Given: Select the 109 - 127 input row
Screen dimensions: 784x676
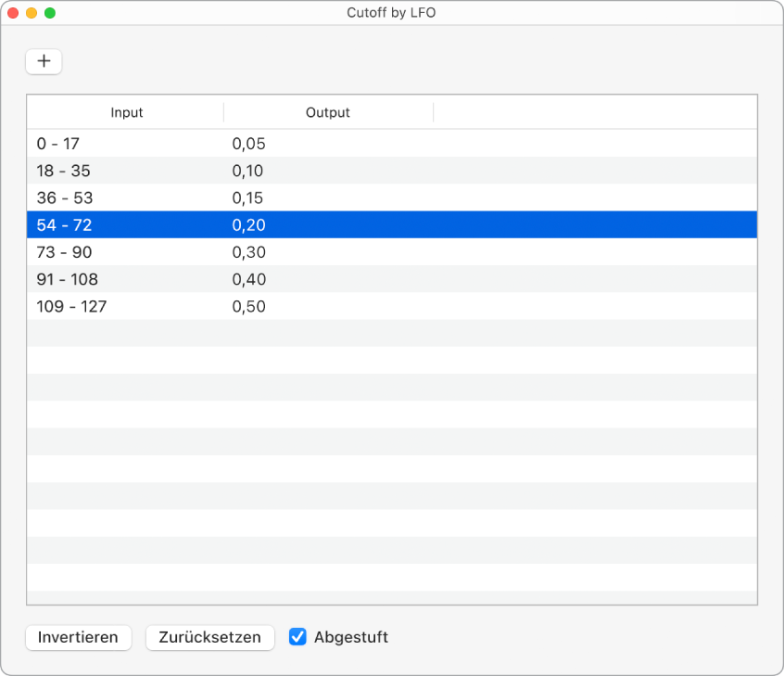Looking at the screenshot, I should tap(71, 306).
